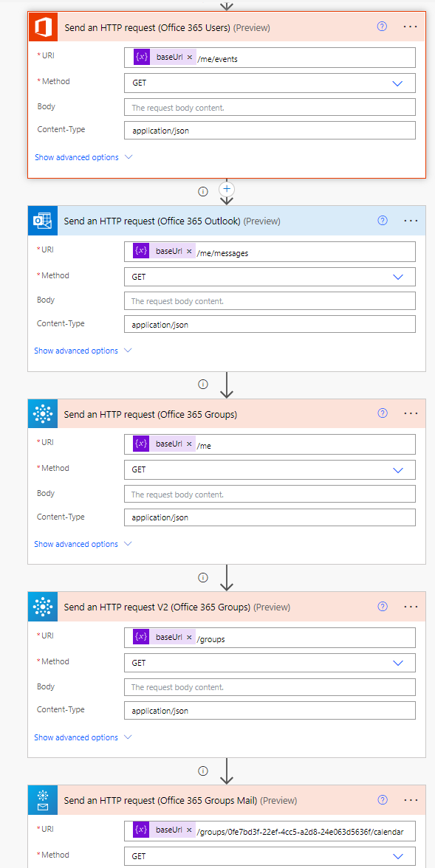
Task: Show advanced options for Office 365 Groups action
Action: click(83, 544)
